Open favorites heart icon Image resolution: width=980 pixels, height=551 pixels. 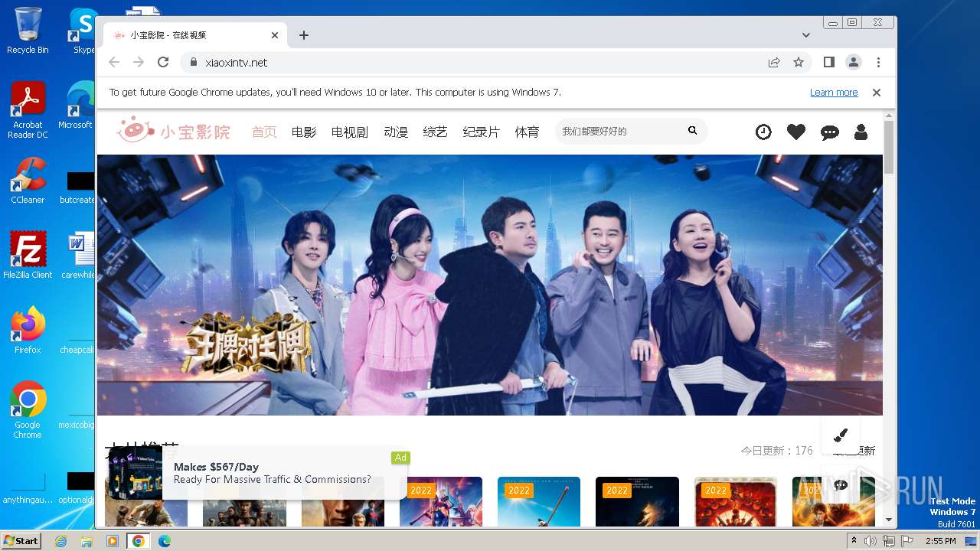coord(796,132)
